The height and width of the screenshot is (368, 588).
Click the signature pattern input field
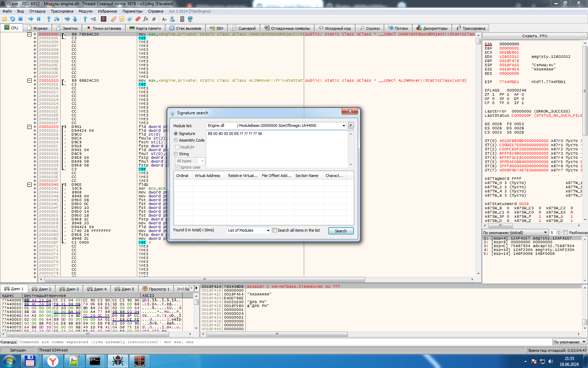point(278,149)
